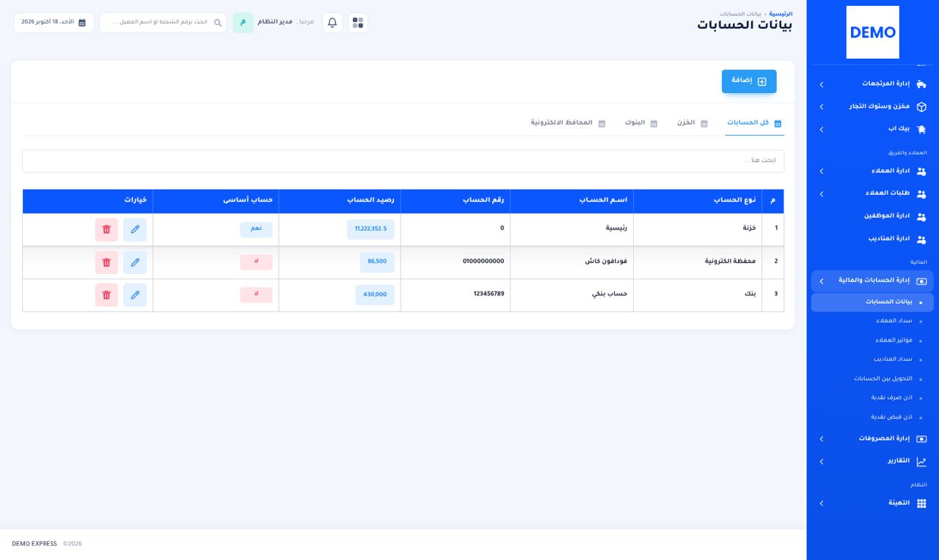Click the إضافة add button
939x560 pixels.
(x=749, y=81)
